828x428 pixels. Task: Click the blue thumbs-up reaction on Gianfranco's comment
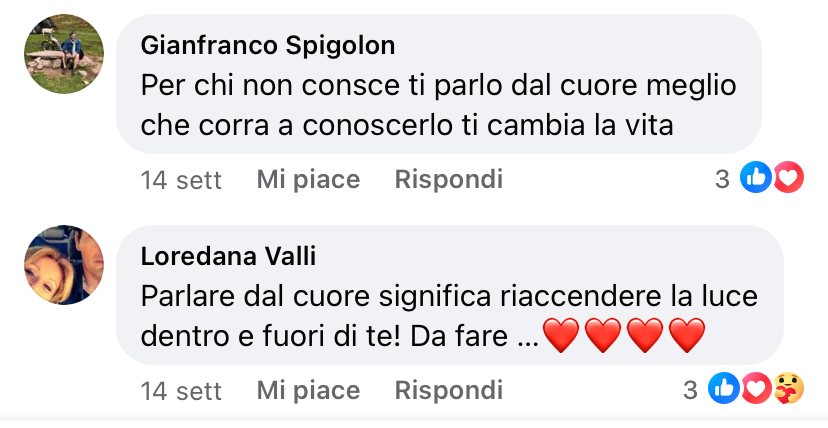(x=756, y=179)
